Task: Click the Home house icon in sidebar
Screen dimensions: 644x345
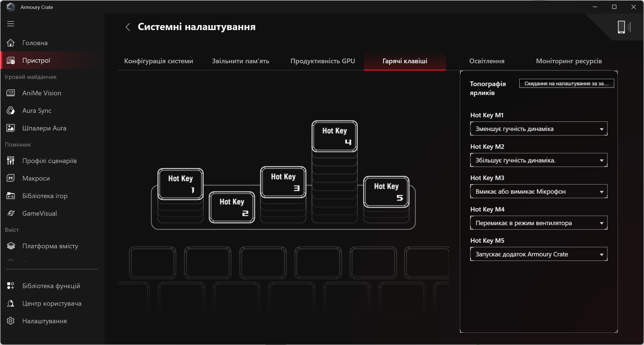Action: 11,43
